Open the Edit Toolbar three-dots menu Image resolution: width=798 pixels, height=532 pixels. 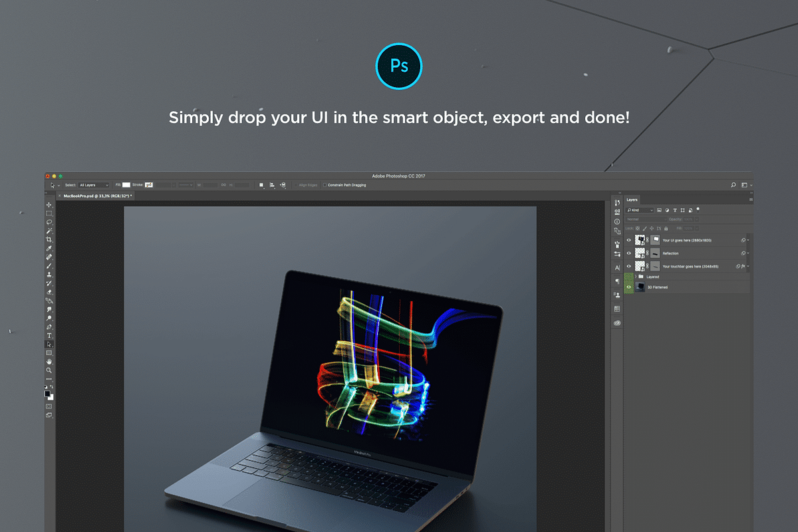tap(49, 379)
